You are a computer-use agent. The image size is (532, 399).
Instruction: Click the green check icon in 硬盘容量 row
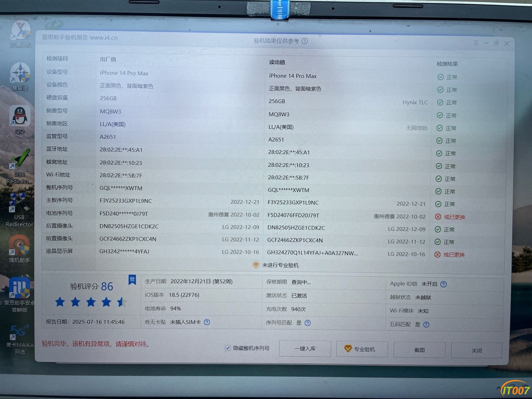440,102
